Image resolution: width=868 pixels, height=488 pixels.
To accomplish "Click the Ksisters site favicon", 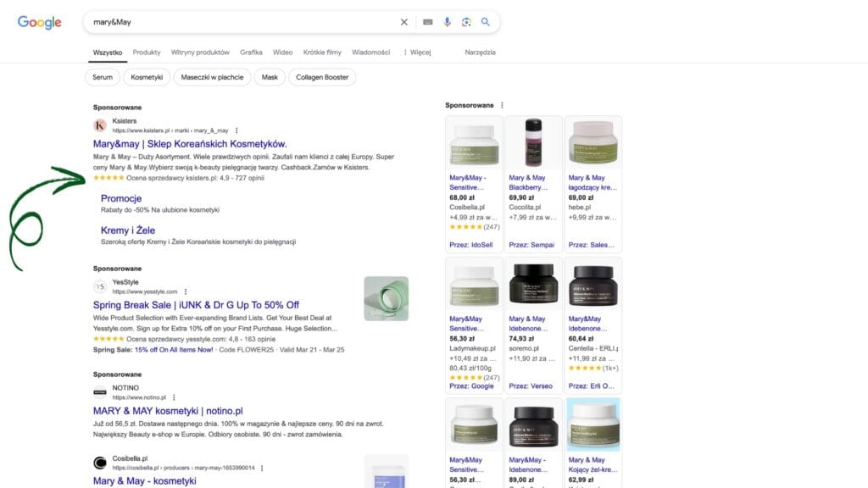I will click(99, 124).
